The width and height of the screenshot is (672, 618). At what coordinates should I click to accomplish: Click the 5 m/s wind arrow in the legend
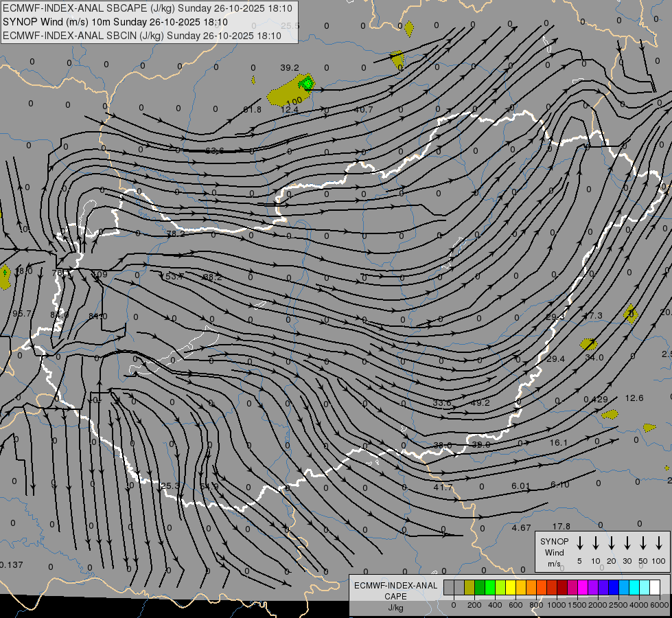click(580, 543)
